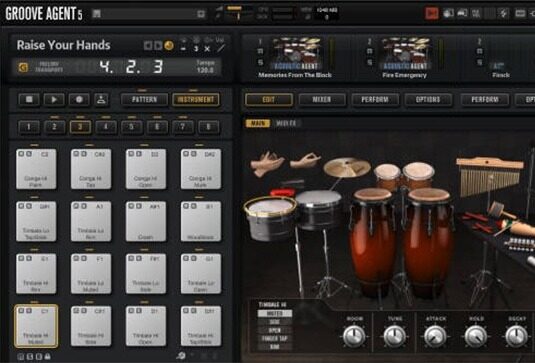Select the Memories From The Block kit thumbnail

point(297,54)
